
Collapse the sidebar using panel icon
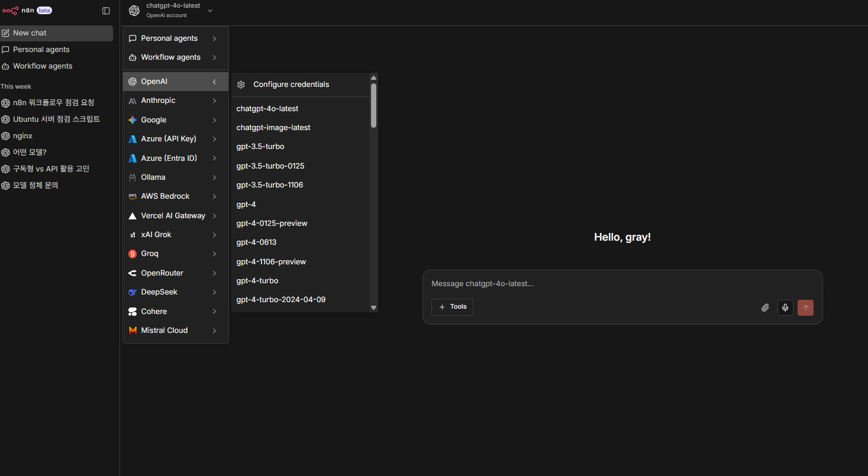point(106,11)
